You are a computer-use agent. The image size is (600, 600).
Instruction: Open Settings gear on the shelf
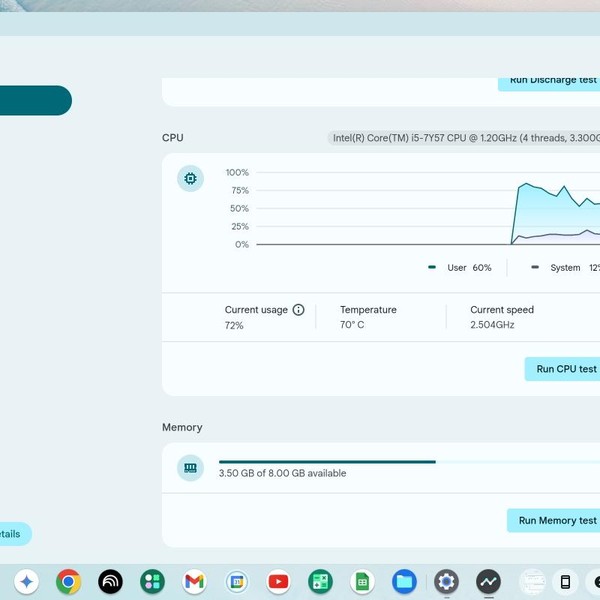(446, 581)
